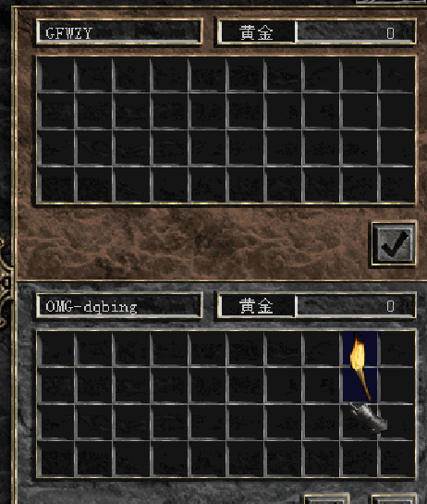Select the gray gauntlet item below the torch

pos(367,418)
